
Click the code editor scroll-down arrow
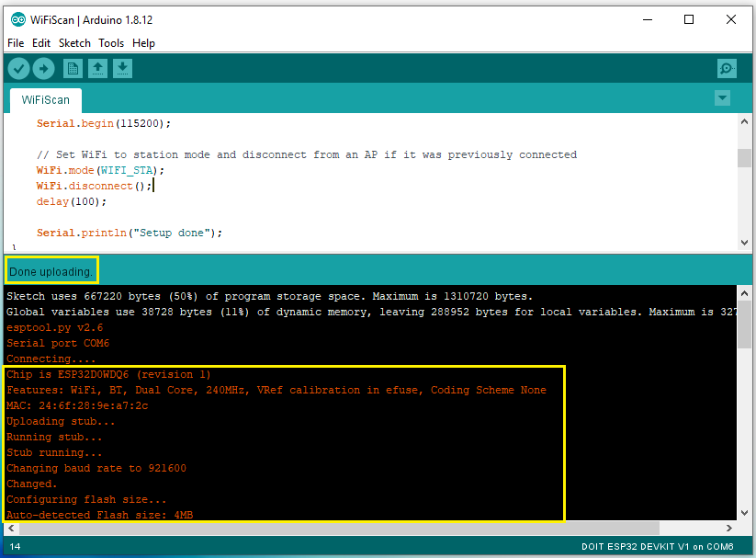click(744, 243)
